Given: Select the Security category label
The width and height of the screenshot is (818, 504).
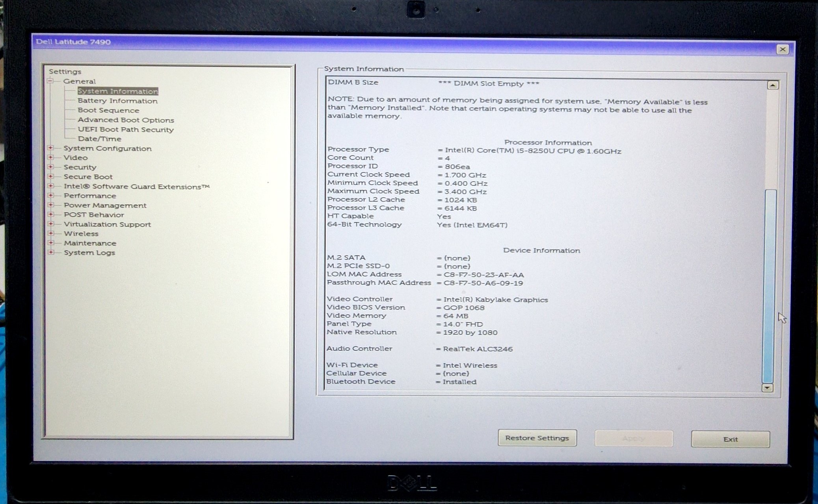Looking at the screenshot, I should 80,167.
